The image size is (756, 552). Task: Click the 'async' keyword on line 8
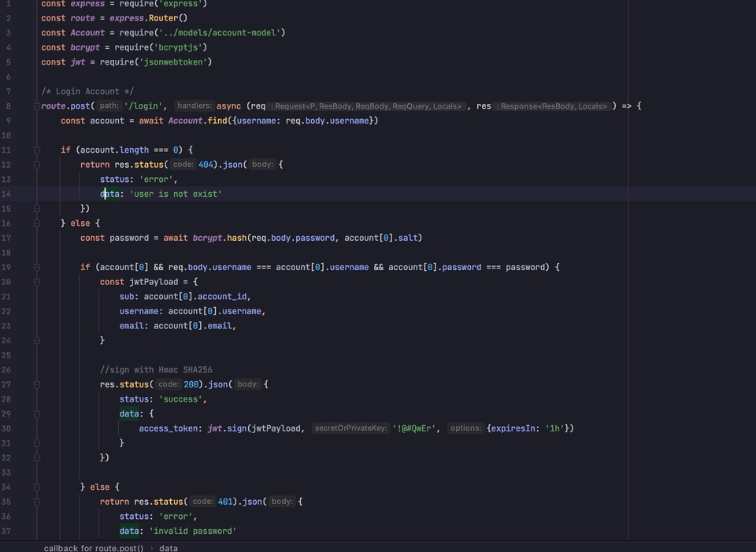pyautogui.click(x=229, y=106)
